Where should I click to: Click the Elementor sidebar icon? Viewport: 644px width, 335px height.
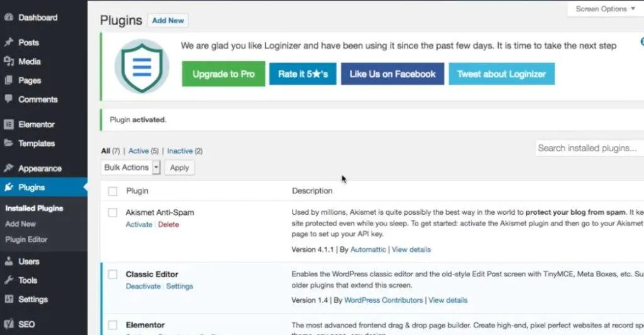9,124
